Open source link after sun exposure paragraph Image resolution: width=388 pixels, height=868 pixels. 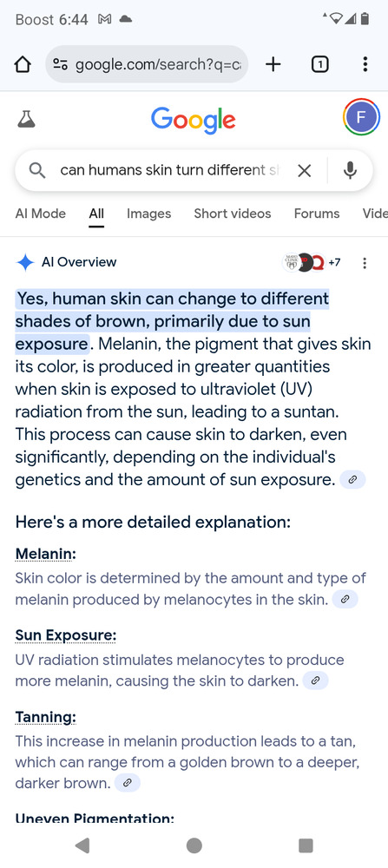click(352, 480)
